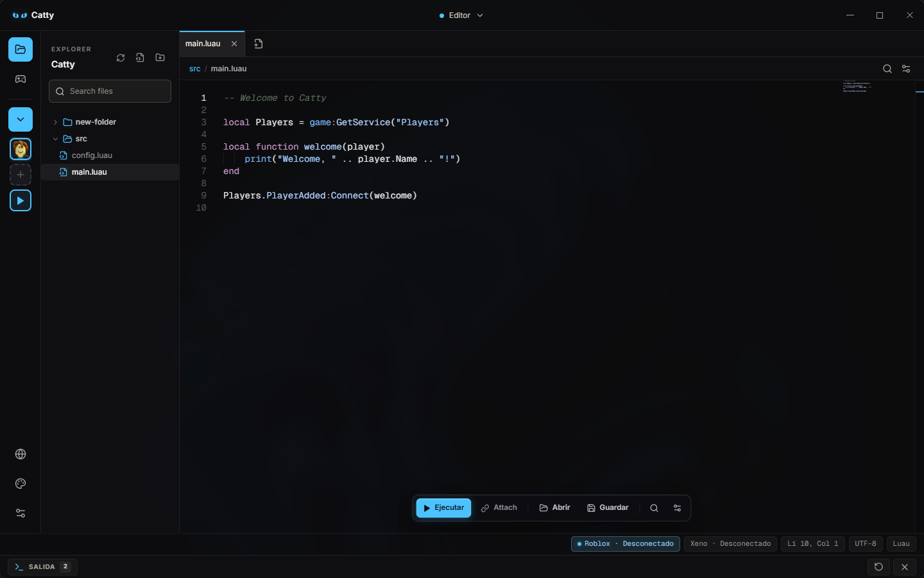Click UTF-8 encoding status
This screenshot has height=578, width=924.
(866, 544)
